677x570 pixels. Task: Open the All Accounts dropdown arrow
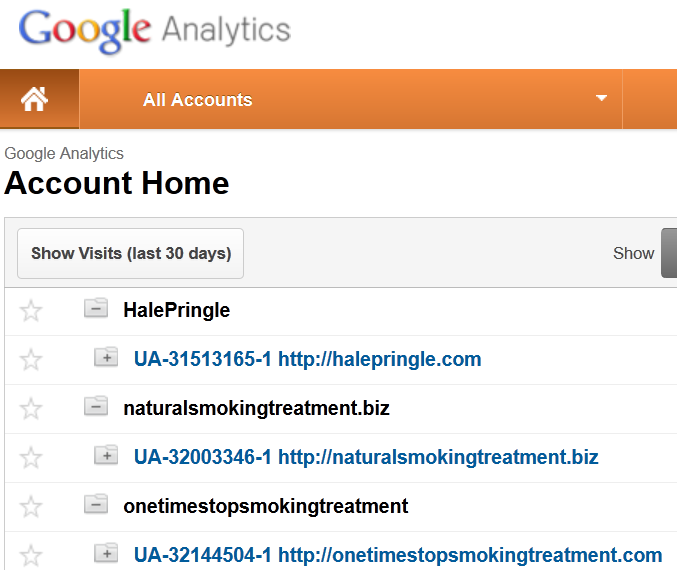[x=601, y=98]
